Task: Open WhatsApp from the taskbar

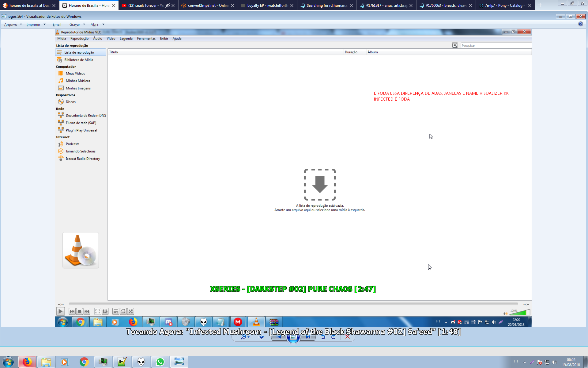Action: (x=160, y=362)
